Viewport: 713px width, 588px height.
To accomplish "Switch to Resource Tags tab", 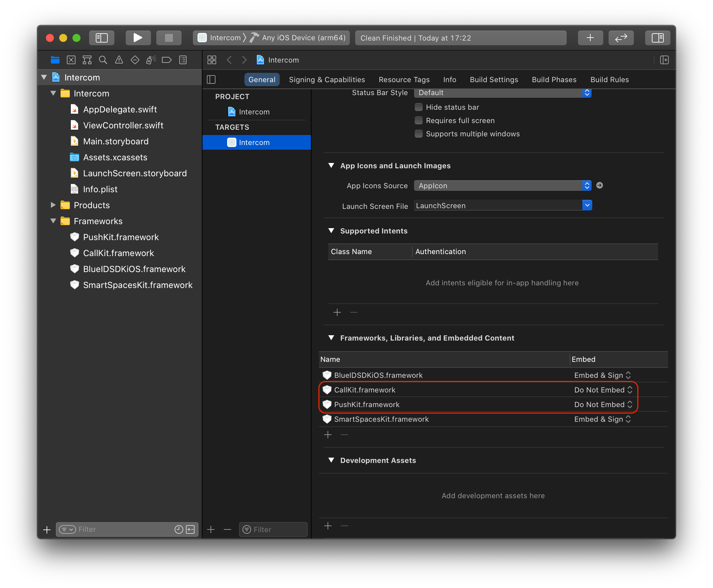I will tap(404, 79).
